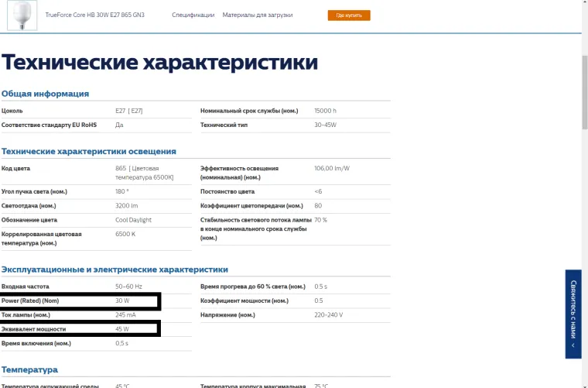Click the Эксплуатационные и электрические характеристики heading
This screenshot has height=388, width=588.
tap(115, 270)
